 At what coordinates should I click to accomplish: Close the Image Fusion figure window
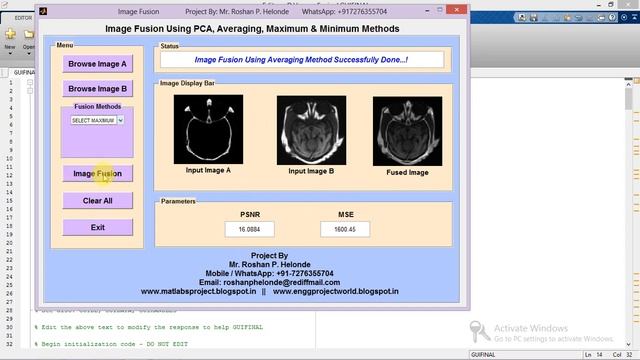[456, 9]
